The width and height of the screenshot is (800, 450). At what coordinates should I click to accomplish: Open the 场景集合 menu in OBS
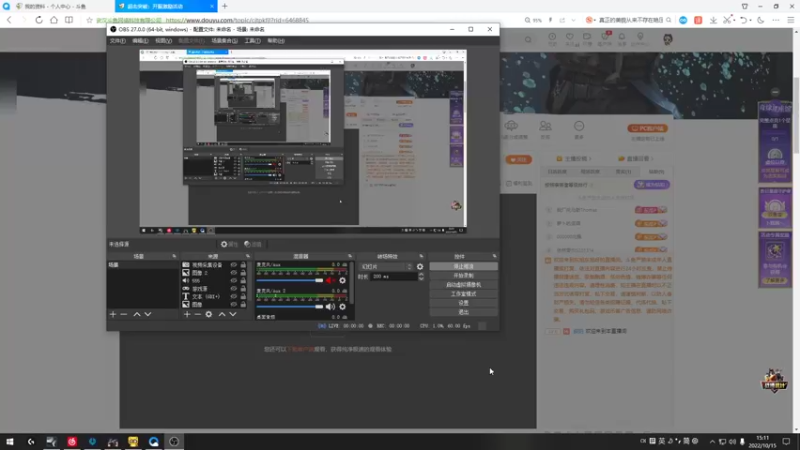click(224, 41)
